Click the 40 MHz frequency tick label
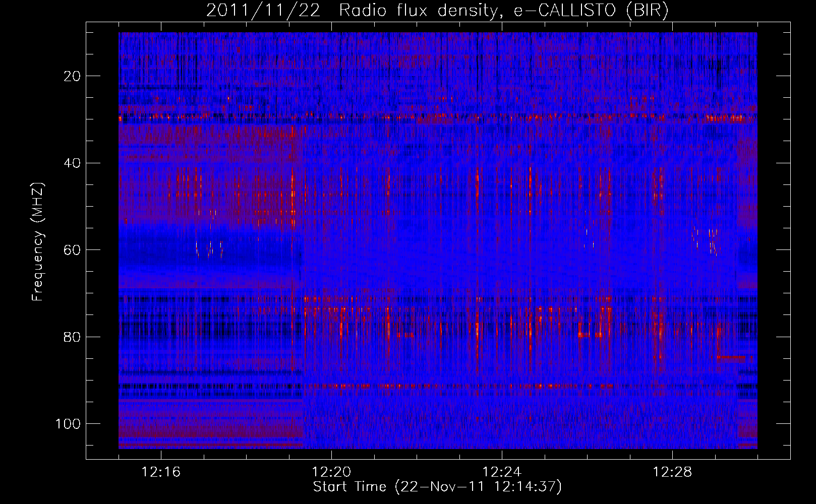This screenshot has height=504, width=816. [72, 163]
